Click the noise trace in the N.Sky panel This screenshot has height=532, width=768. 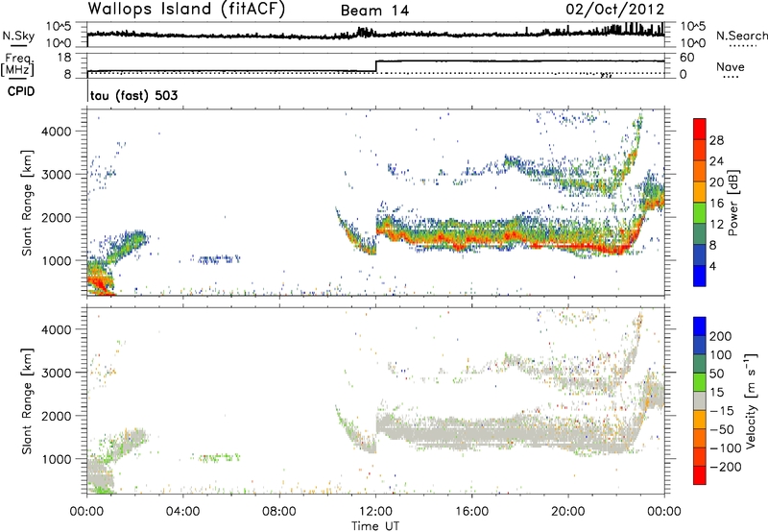375,34
